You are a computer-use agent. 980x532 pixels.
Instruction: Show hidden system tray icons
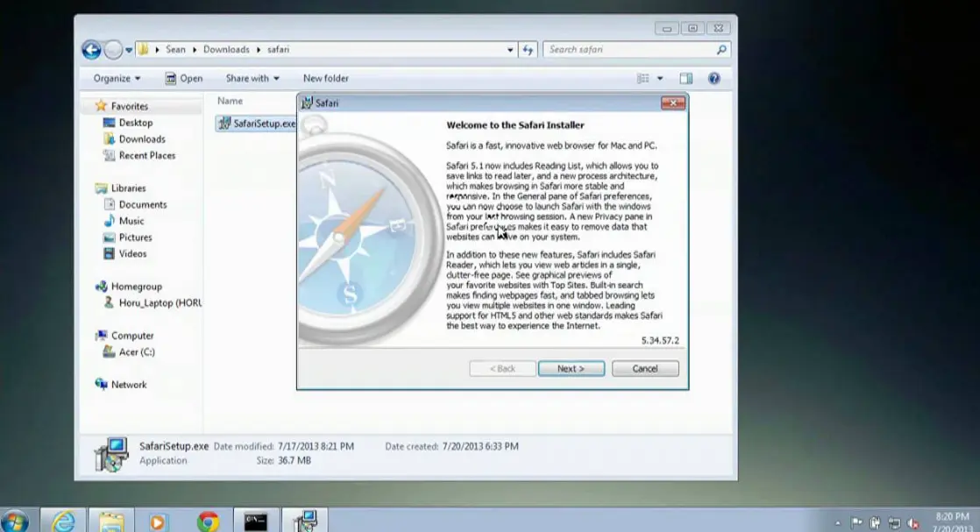tap(837, 523)
